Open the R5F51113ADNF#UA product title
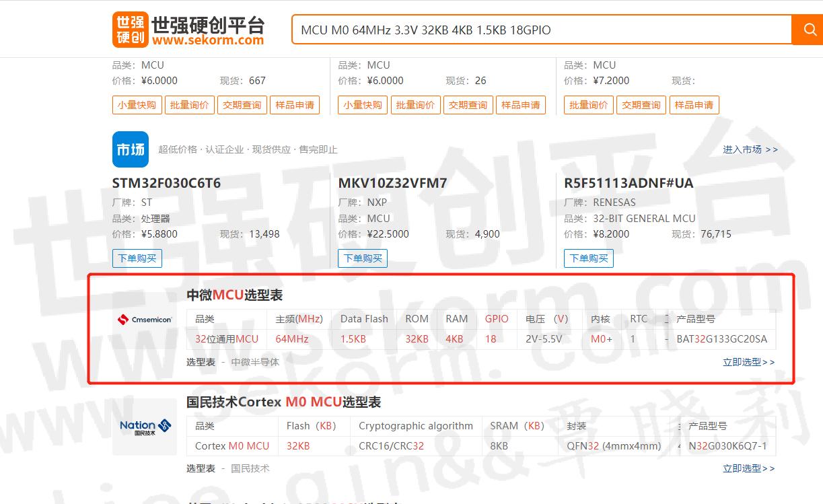The height and width of the screenshot is (504, 823). pyautogui.click(x=629, y=183)
